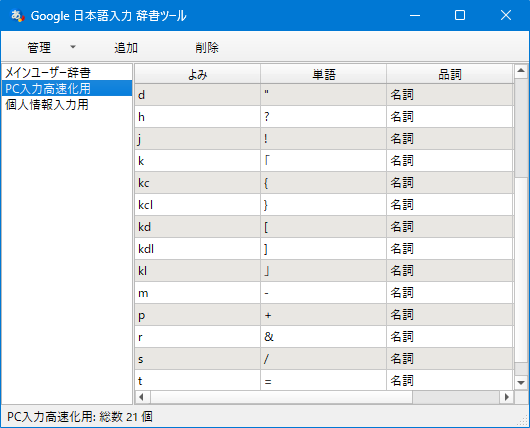
Task: Click the 削除 toolbar button
Action: pos(207,47)
